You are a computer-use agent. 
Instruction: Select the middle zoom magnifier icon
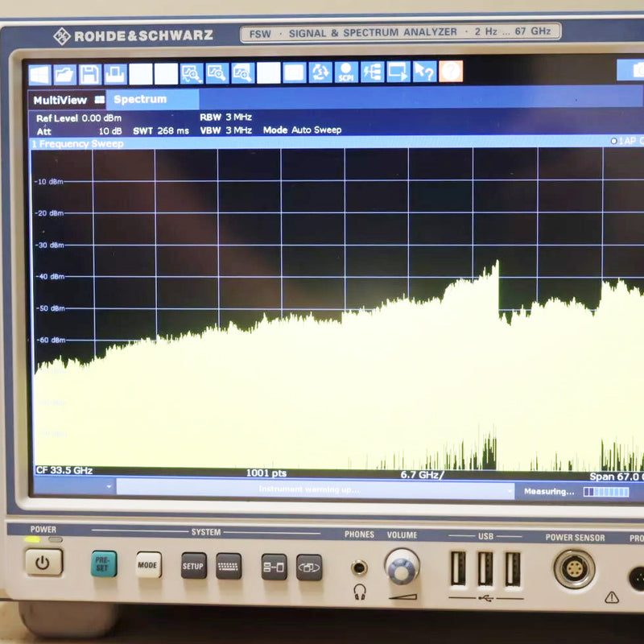pyautogui.click(x=217, y=72)
